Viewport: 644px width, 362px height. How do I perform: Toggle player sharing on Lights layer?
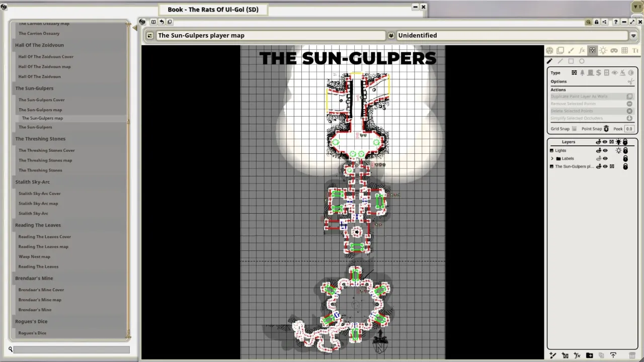tap(599, 150)
